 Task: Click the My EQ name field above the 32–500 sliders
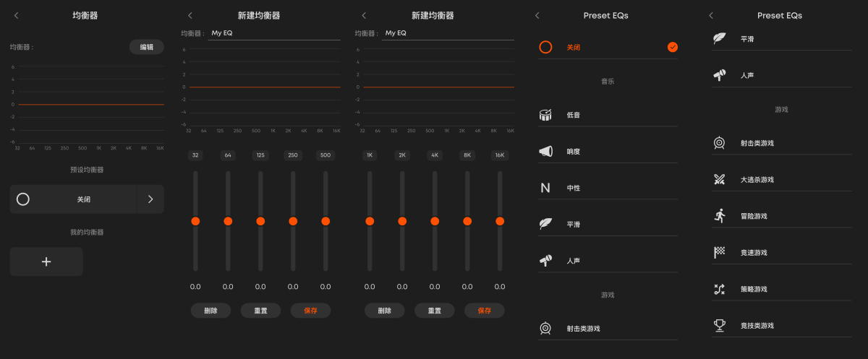274,33
